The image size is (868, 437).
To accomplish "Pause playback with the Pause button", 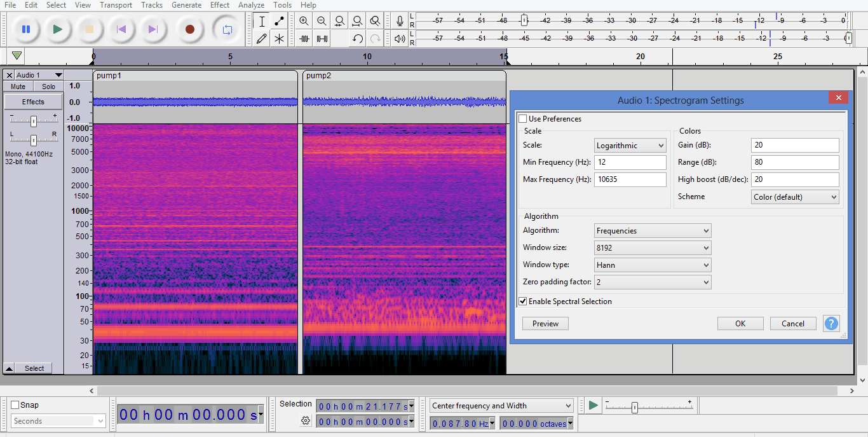I will point(26,29).
